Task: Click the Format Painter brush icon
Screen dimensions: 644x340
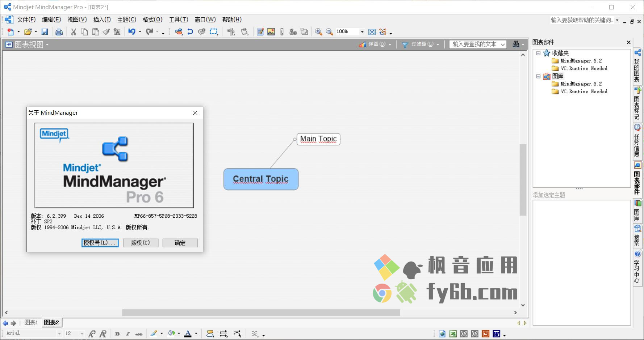Action: [106, 32]
